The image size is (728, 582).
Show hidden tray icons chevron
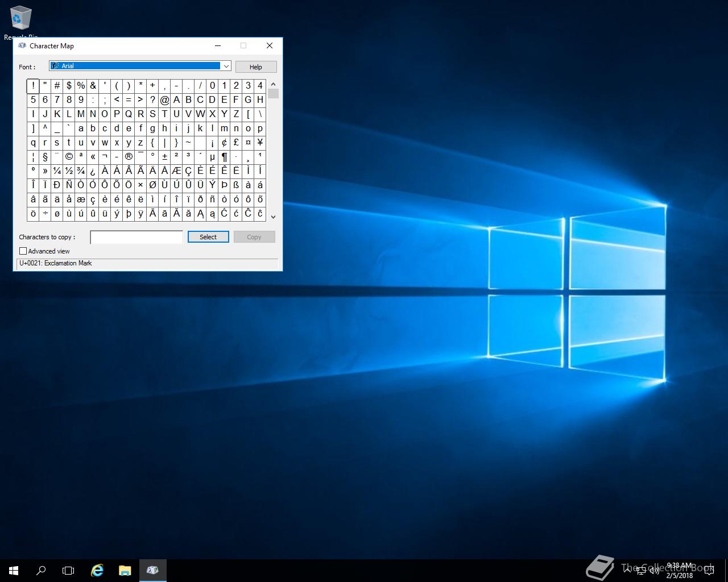(627, 570)
